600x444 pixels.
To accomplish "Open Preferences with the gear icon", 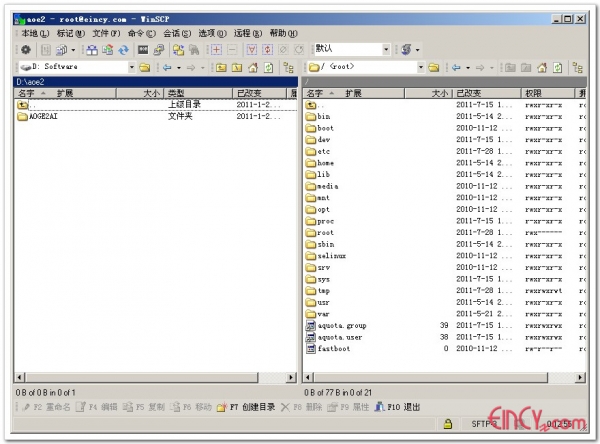I will click(x=26, y=49).
